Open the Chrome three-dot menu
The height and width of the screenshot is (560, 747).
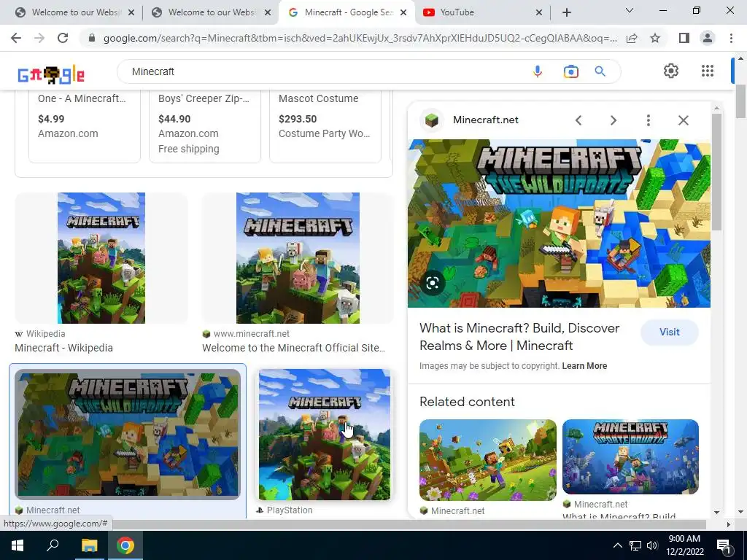click(x=731, y=38)
